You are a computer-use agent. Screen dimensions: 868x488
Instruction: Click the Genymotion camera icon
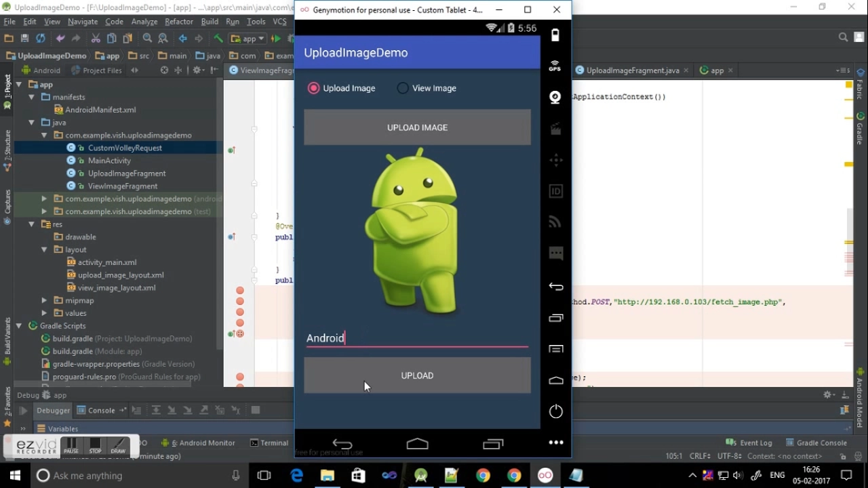555,98
